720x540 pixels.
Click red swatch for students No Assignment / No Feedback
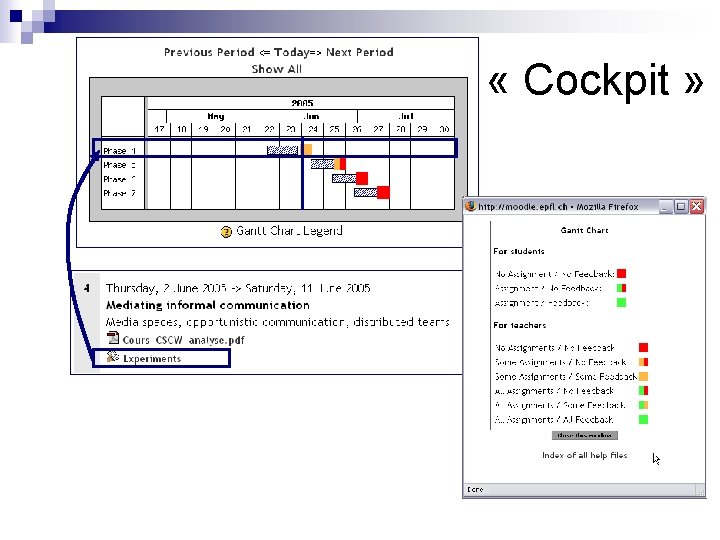[621, 274]
